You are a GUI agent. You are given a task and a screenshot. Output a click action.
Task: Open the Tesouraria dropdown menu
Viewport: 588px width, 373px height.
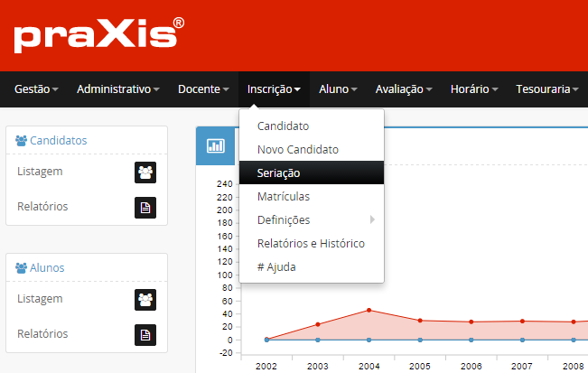click(547, 89)
